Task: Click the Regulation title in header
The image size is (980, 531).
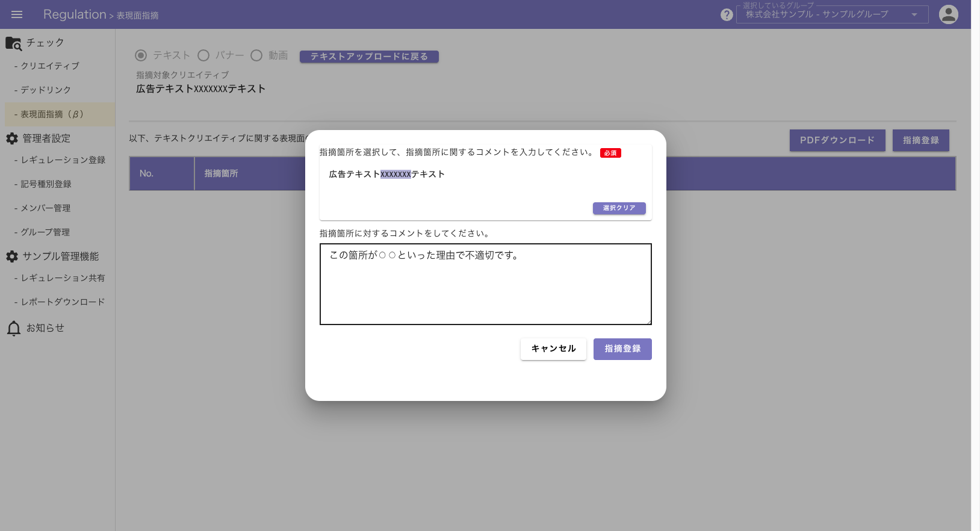Action: 75,14
